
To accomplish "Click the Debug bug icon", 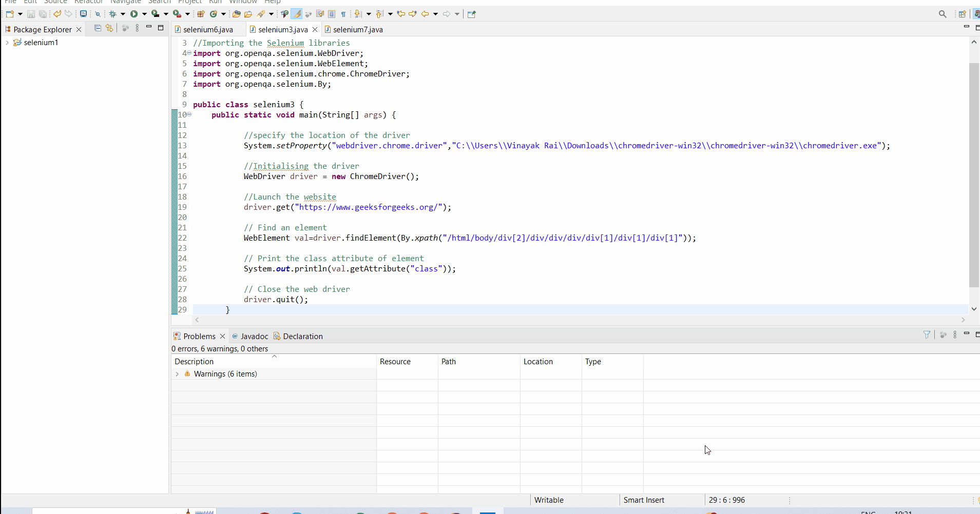I will (113, 14).
